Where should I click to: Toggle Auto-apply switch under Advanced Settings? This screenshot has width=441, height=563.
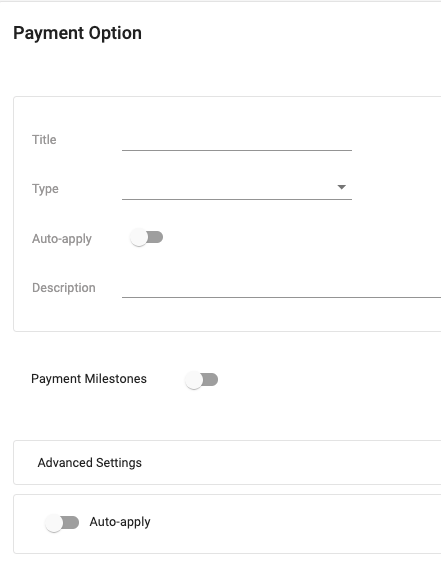point(62,523)
